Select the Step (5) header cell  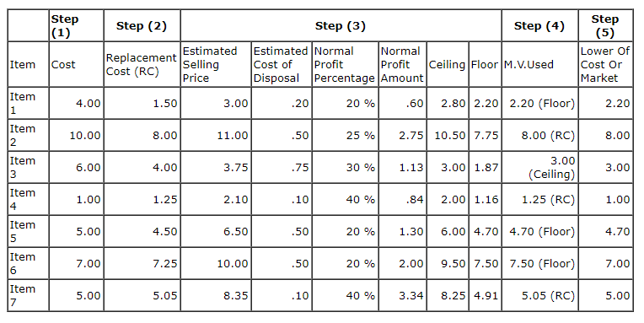[x=605, y=26]
